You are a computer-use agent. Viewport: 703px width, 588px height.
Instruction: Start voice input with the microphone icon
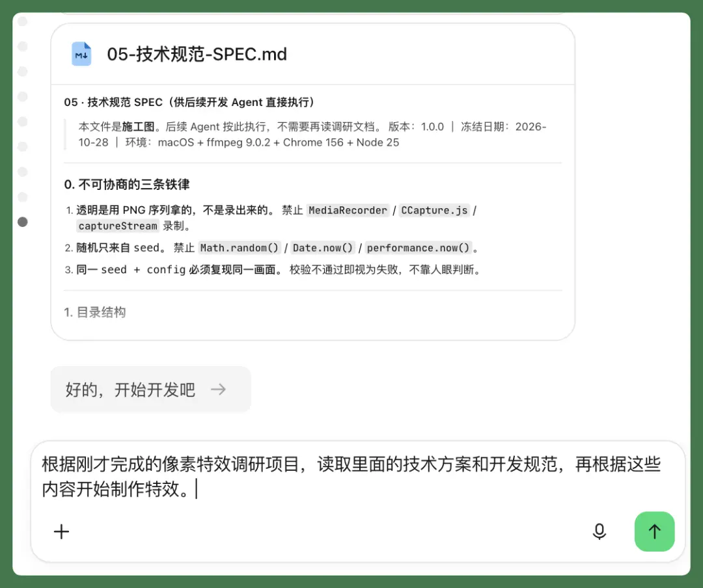point(600,531)
